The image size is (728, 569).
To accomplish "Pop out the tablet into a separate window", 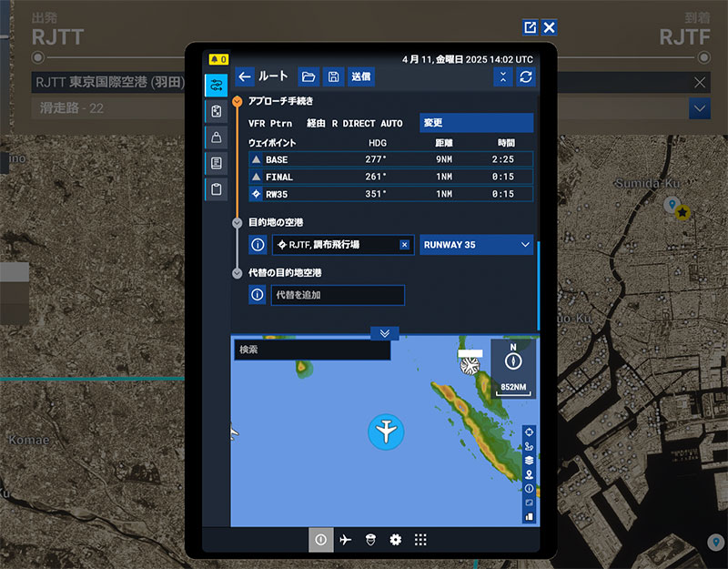I will 530,27.
